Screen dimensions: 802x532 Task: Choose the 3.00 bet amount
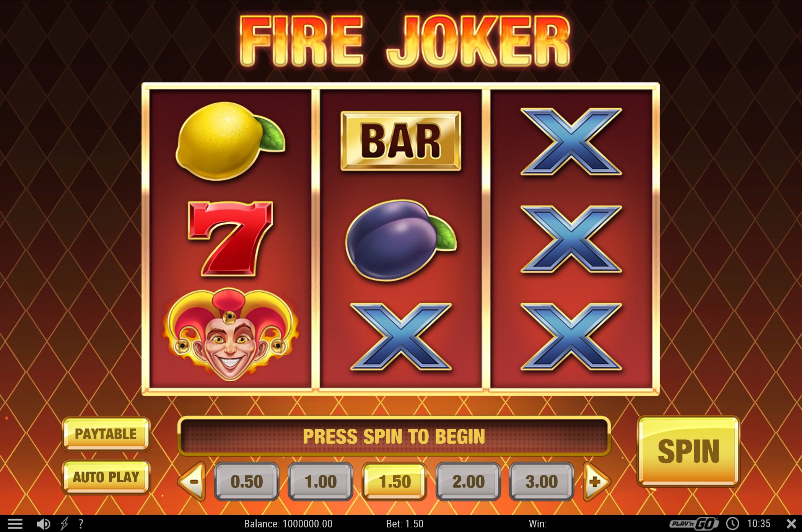[542, 482]
